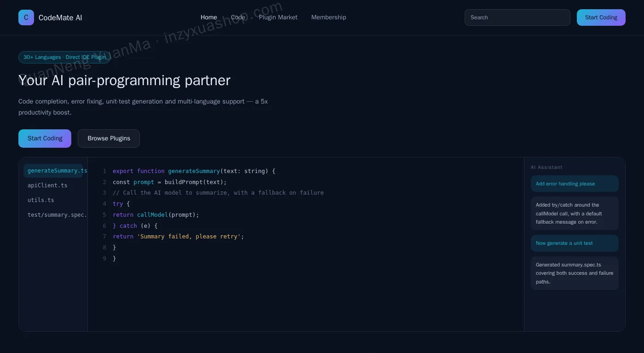Click into the Search field
The height and width of the screenshot is (353, 644).
click(517, 17)
